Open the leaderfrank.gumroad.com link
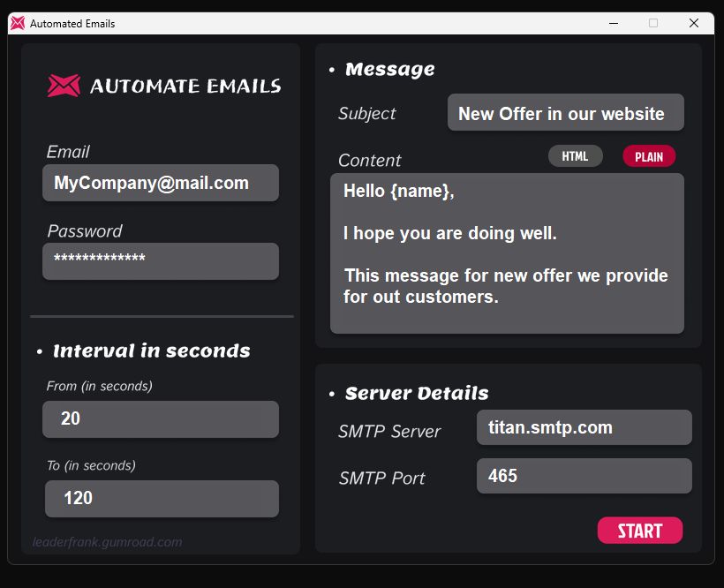724x588 pixels. (x=106, y=541)
